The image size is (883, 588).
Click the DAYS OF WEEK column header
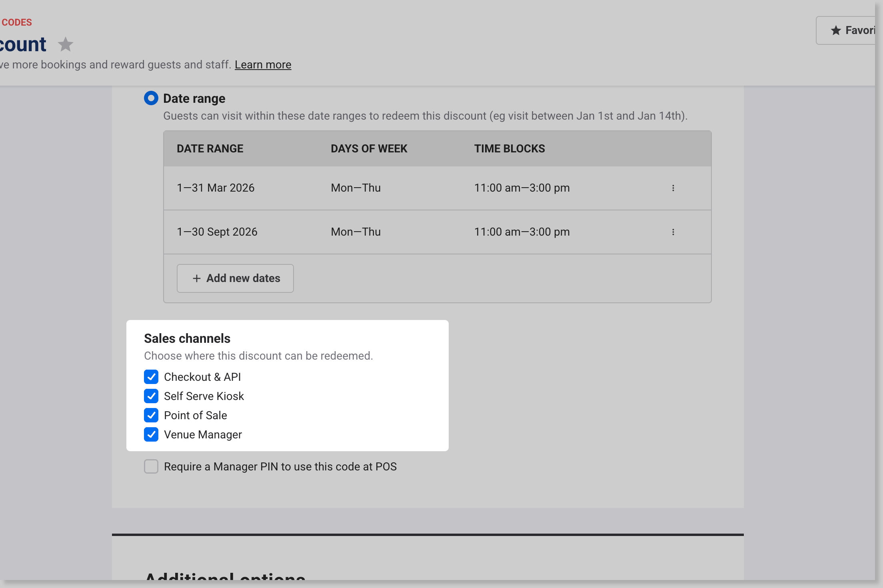(x=369, y=149)
